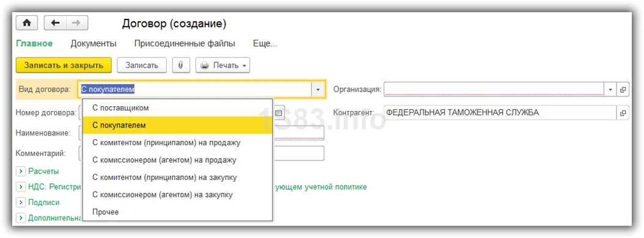Select С комиссионером (агентом) на продажу

pos(177,160)
